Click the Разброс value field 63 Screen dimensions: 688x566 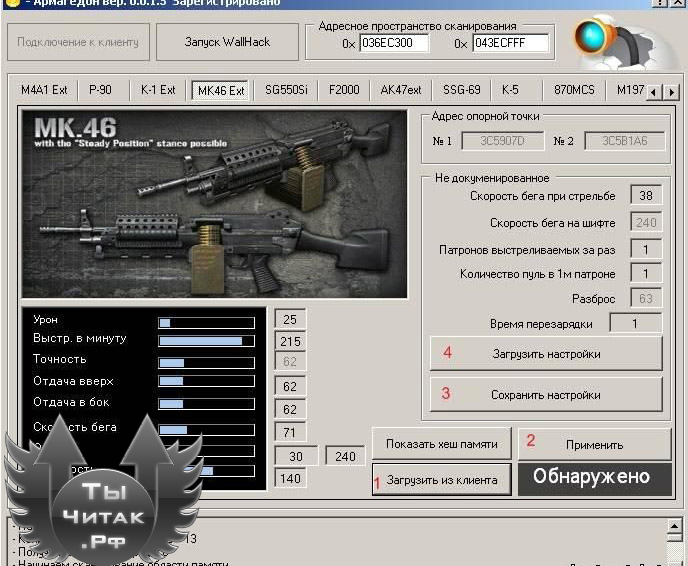[x=646, y=299]
